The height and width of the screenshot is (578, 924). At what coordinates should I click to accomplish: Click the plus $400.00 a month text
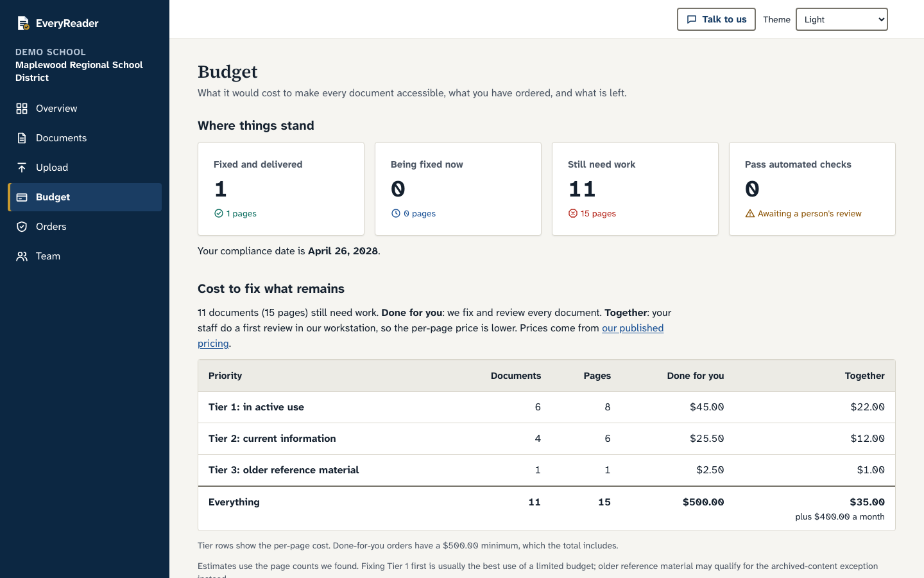840,517
